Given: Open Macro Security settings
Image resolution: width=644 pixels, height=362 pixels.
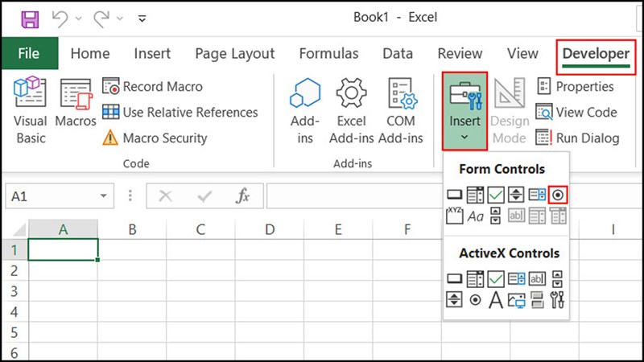Looking at the screenshot, I should tap(155, 138).
